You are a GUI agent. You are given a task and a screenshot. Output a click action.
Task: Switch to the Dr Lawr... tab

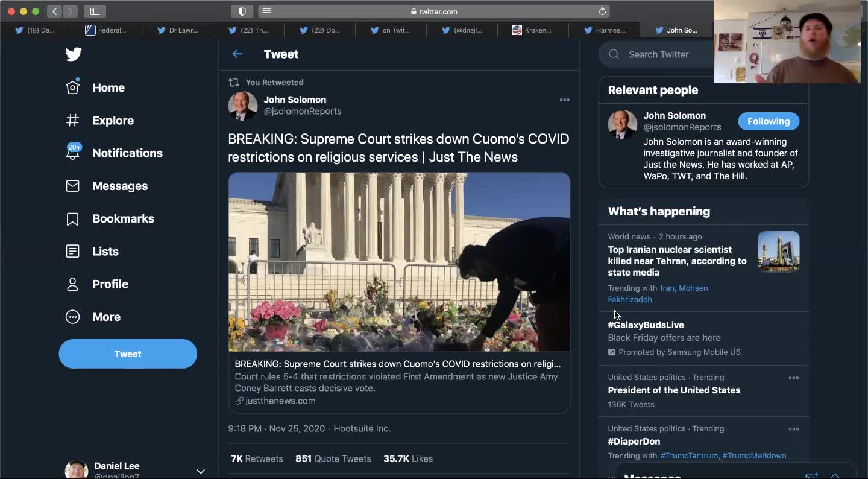178,30
